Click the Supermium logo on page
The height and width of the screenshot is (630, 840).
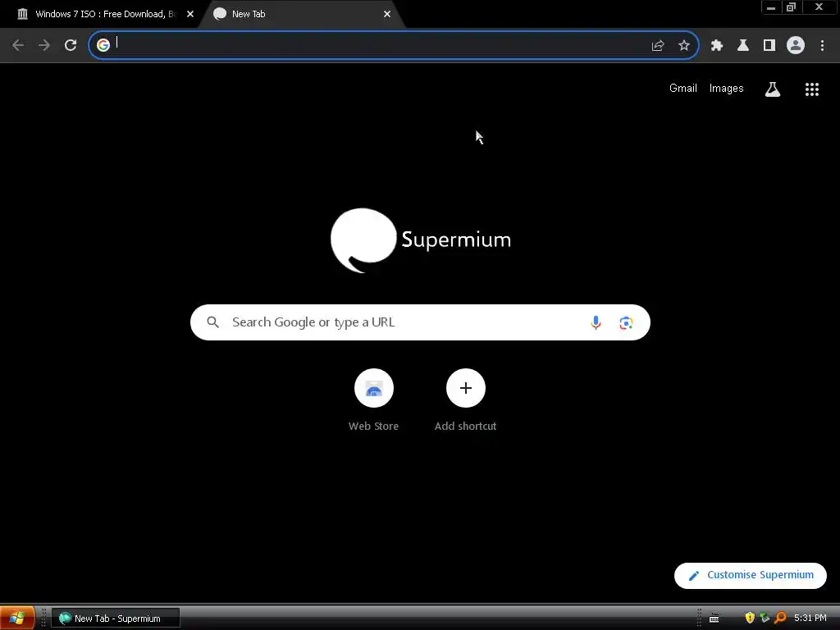(x=421, y=240)
